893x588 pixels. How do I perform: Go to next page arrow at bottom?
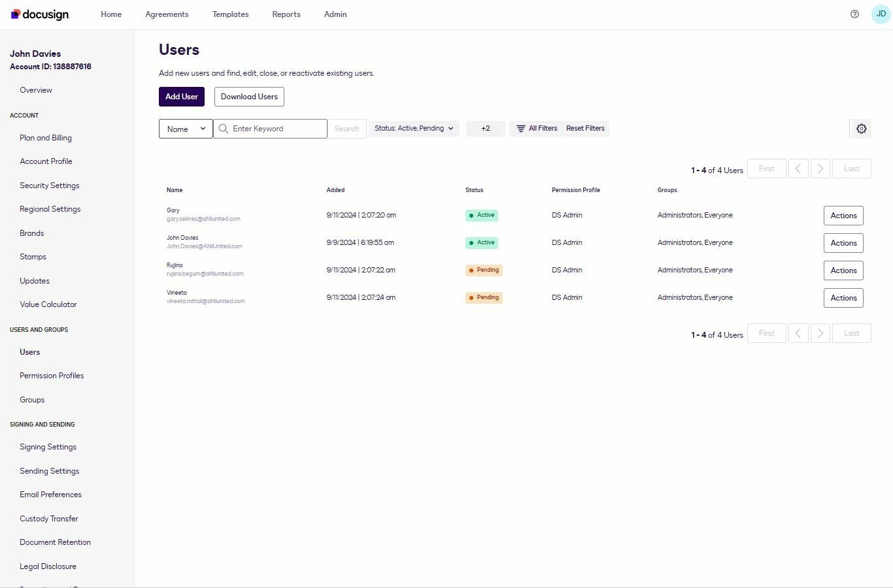tap(820, 333)
